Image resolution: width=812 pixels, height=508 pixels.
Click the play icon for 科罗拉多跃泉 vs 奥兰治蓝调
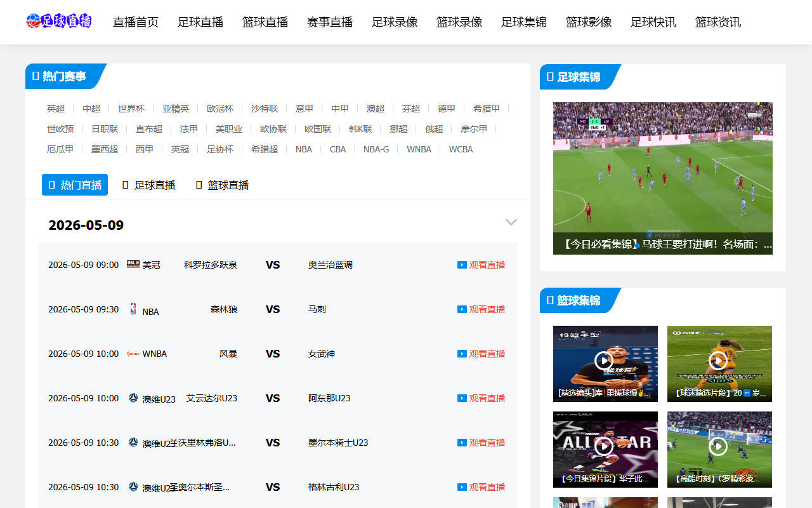click(x=462, y=265)
